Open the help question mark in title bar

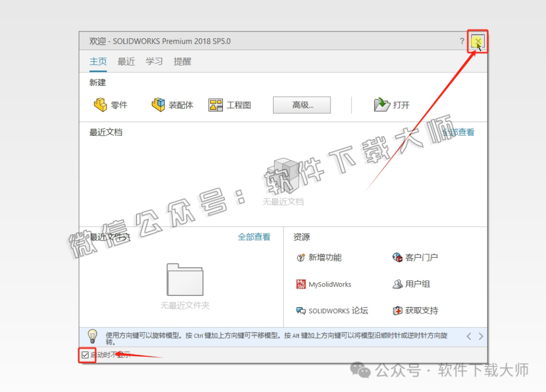[x=462, y=41]
